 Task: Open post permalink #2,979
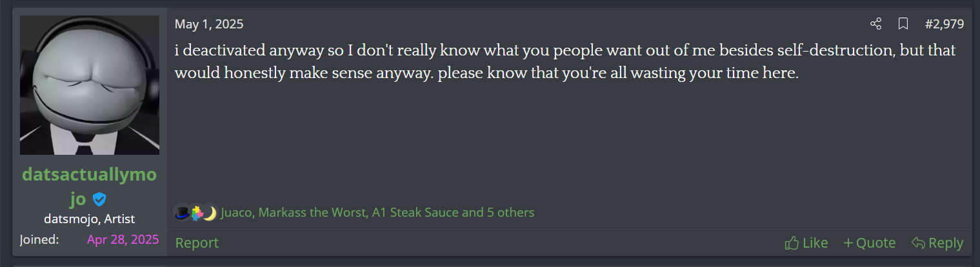944,25
